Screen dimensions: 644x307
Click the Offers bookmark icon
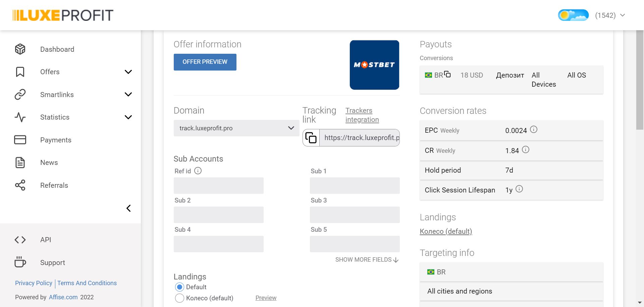(20, 72)
